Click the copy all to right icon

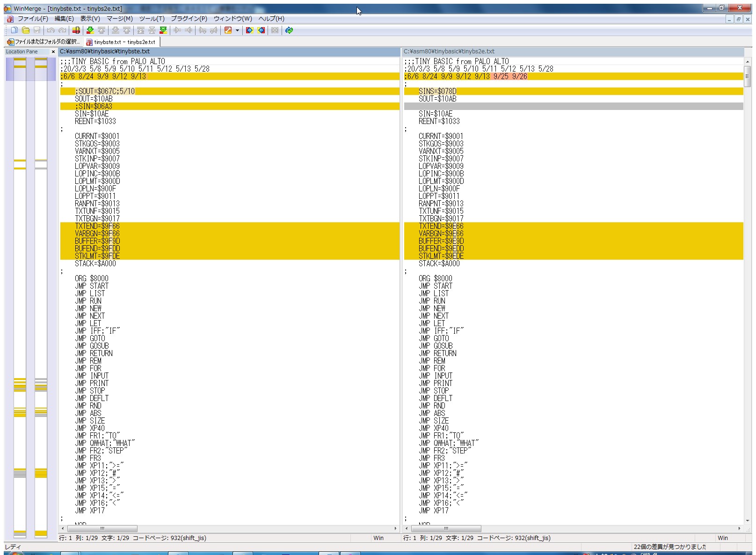pos(250,30)
